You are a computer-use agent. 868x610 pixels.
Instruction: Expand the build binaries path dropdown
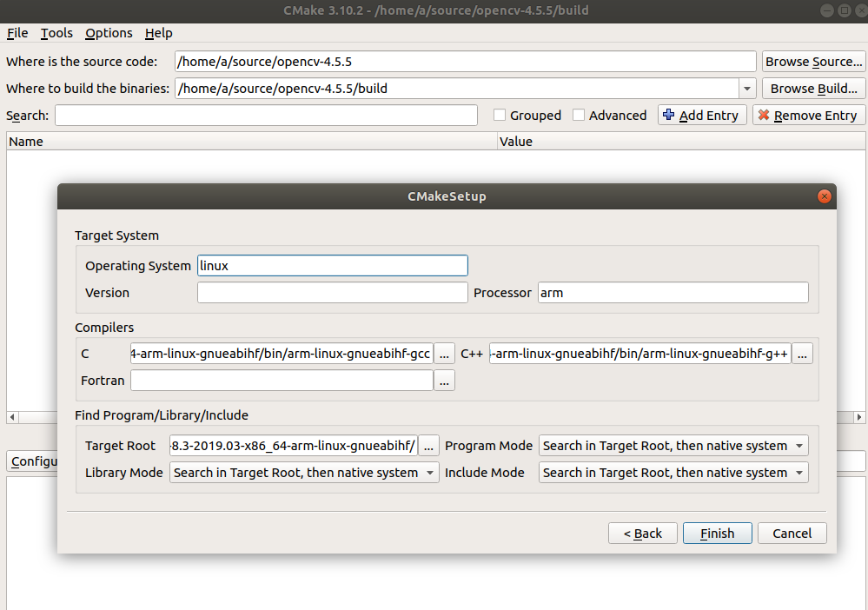[x=746, y=89]
